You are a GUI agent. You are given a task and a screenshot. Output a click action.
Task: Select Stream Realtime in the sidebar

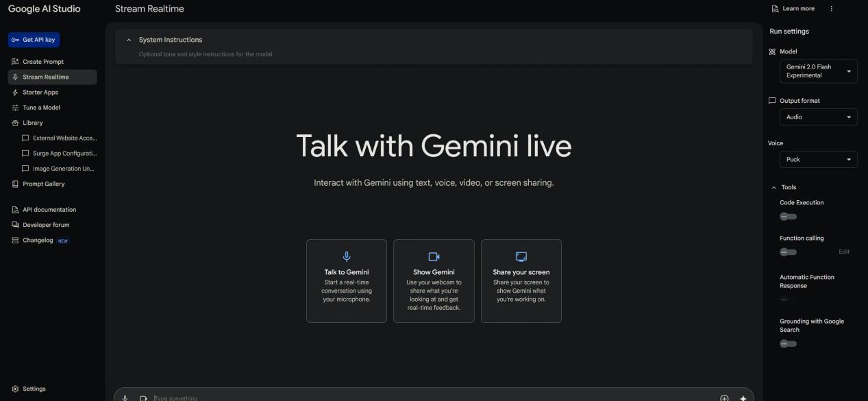[x=52, y=77]
